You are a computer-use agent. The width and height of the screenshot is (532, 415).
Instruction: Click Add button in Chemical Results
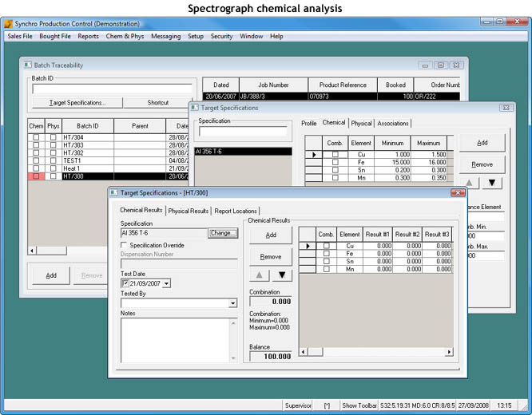[271, 235]
